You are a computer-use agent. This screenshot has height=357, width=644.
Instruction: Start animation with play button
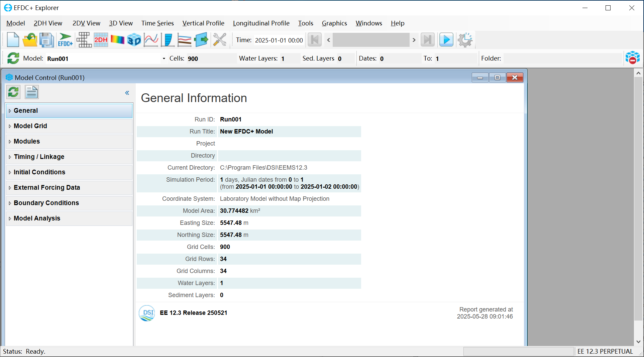tap(446, 40)
